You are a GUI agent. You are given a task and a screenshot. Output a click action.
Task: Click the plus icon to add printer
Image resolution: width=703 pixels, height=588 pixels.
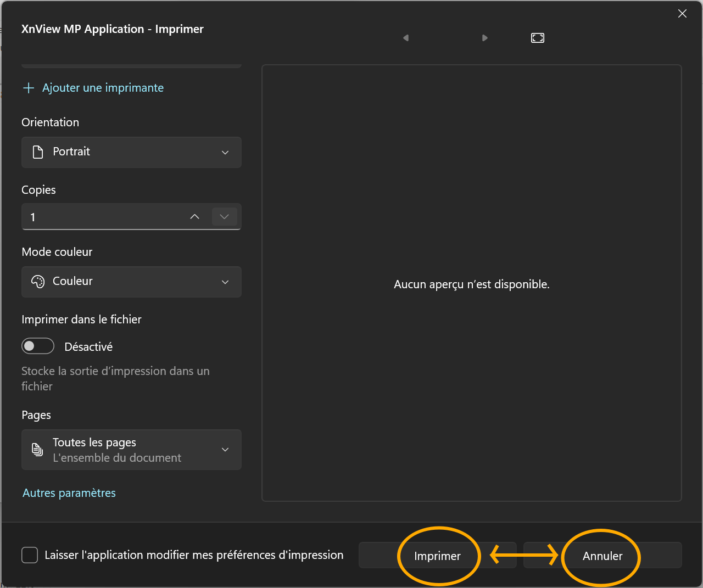pos(29,88)
